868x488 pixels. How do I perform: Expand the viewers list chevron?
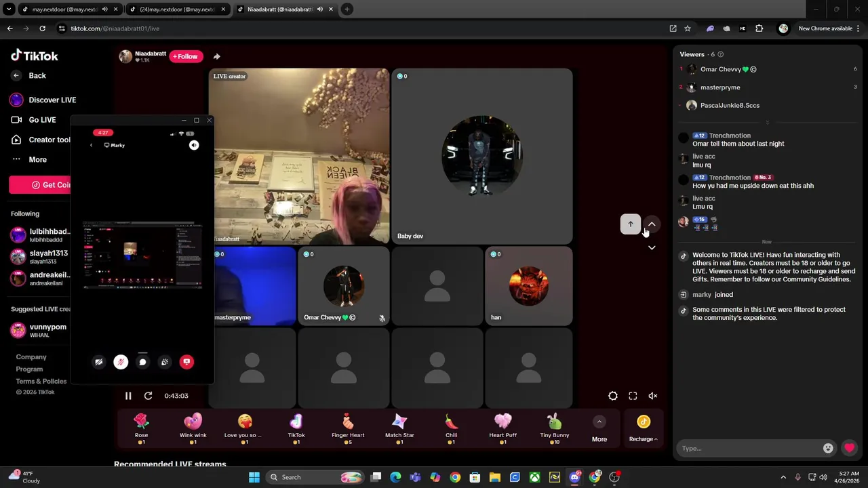click(x=767, y=123)
